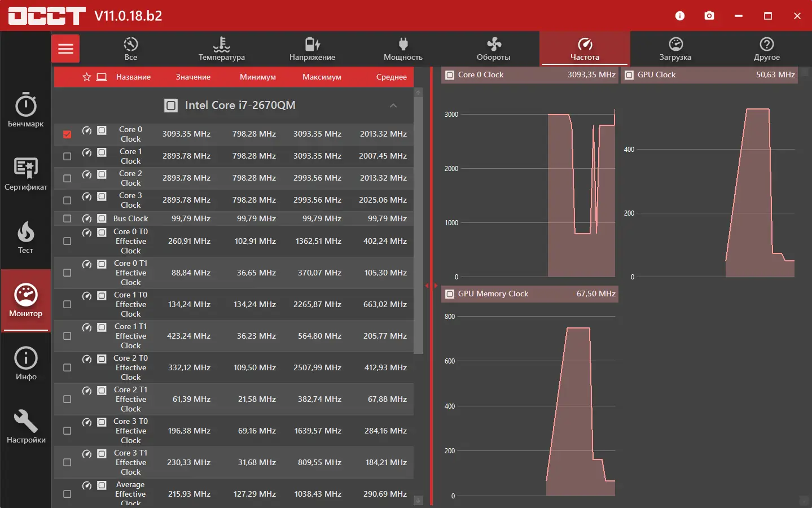
Task: Click the gauge icon in Core 1 T0 Effective Clock row
Action: click(x=87, y=296)
